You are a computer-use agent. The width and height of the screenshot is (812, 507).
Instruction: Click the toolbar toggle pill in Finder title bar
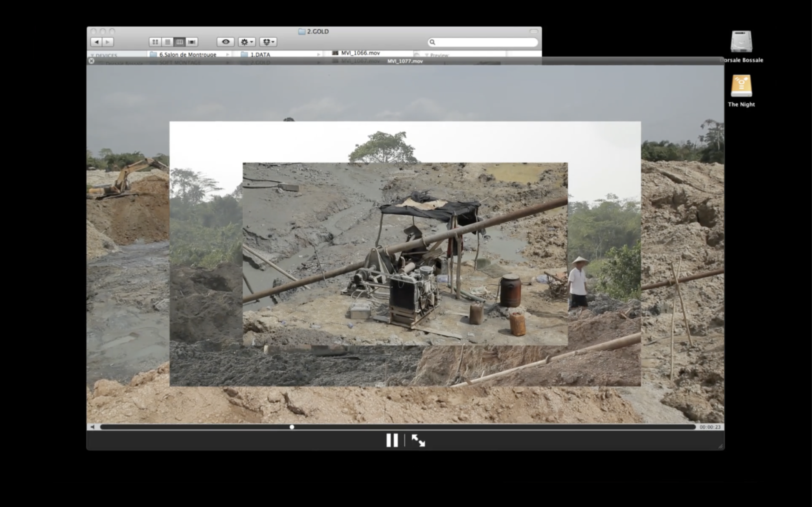tap(534, 31)
